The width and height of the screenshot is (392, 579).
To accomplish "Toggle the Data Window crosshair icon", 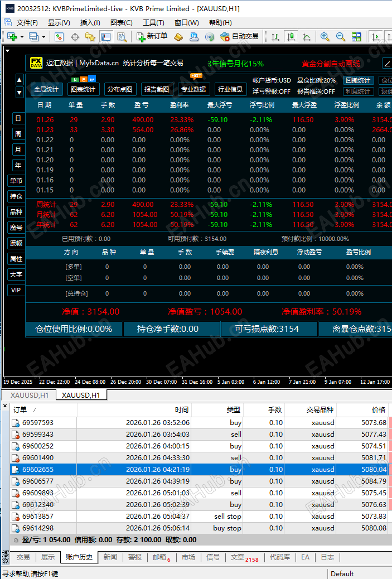I will coord(75,37).
